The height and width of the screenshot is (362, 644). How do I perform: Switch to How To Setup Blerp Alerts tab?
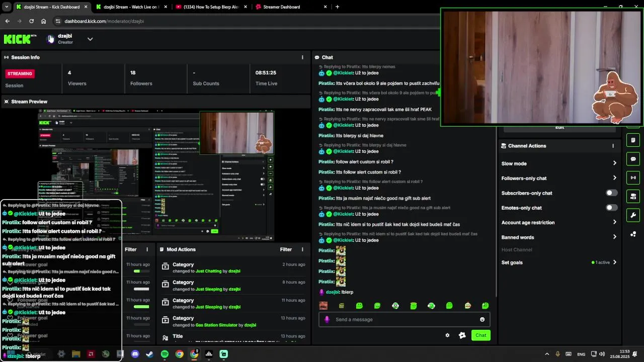pyautogui.click(x=211, y=7)
